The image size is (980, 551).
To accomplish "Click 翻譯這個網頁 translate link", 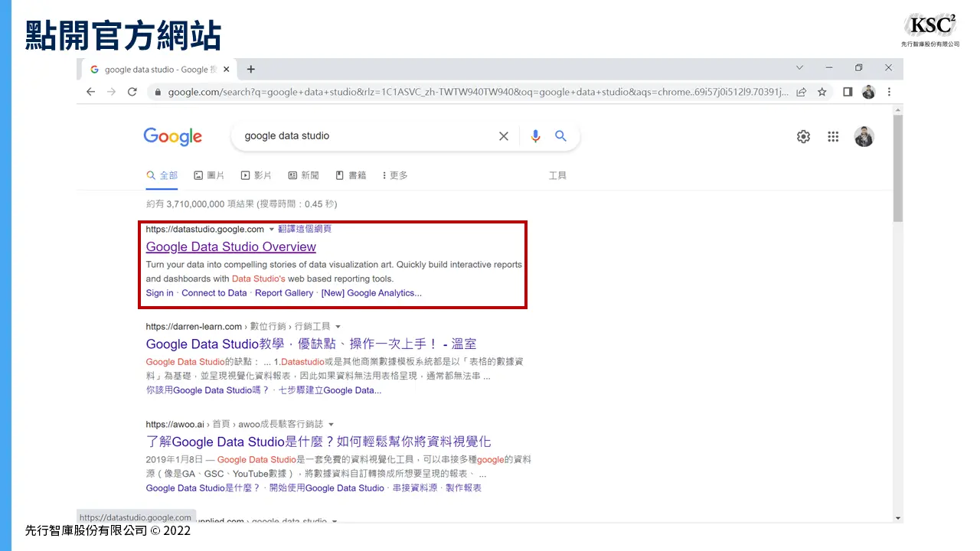I will pos(305,229).
